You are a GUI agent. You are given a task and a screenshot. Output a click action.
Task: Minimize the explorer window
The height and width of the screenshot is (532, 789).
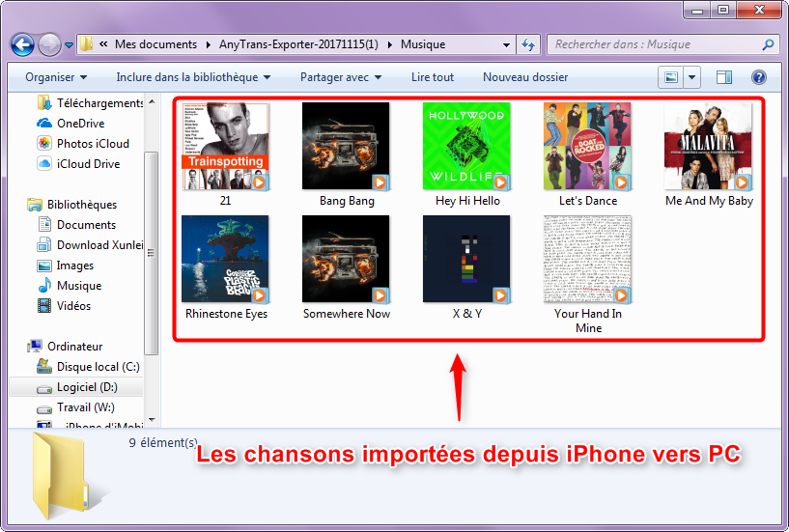[x=697, y=9]
